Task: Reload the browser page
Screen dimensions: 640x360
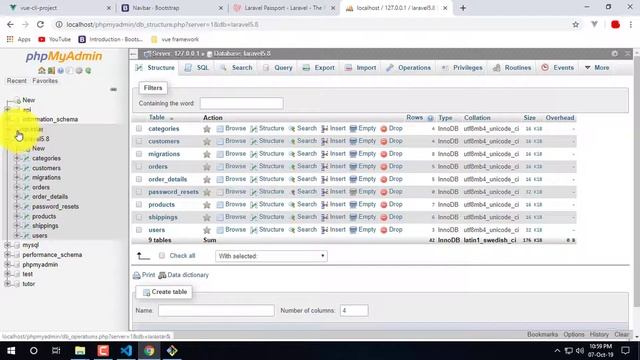Action: pyautogui.click(x=40, y=24)
